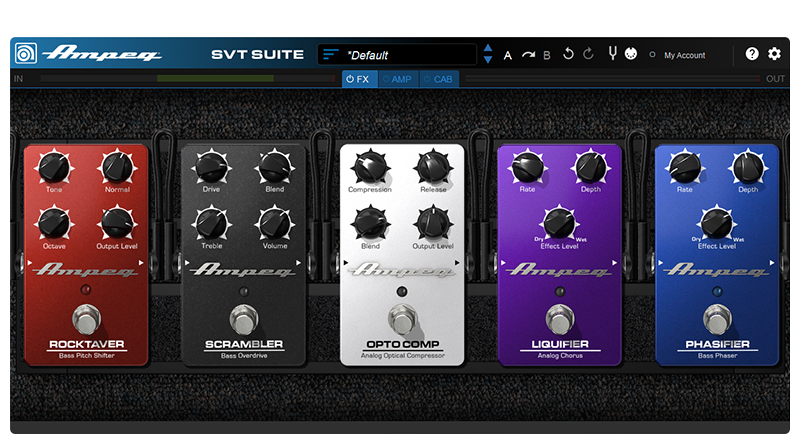Click the Rocktaver red status LED
Image resolution: width=800 pixels, height=440 pixels.
tap(86, 290)
